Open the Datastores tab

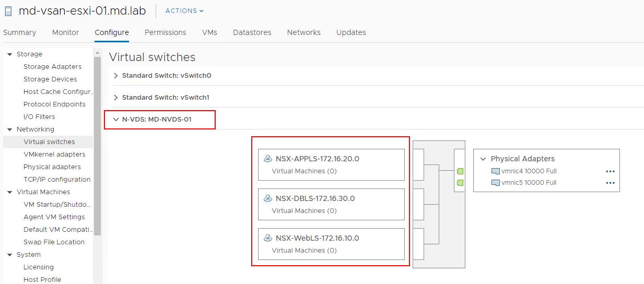pyautogui.click(x=252, y=32)
